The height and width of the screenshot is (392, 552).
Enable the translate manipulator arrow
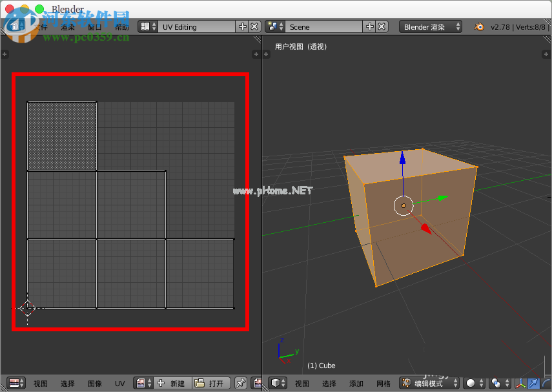pos(534,383)
